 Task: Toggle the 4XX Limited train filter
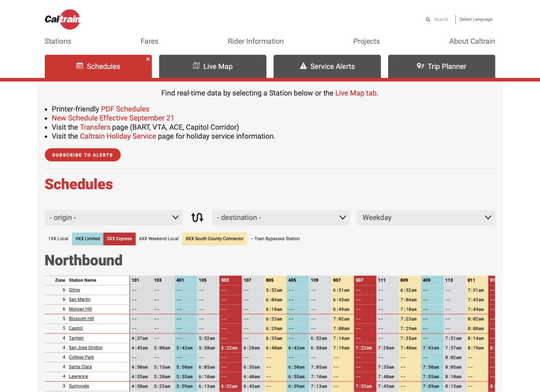(87, 239)
